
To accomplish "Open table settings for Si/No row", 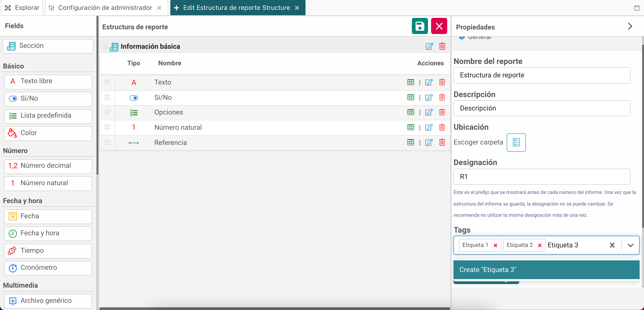I will pyautogui.click(x=411, y=98).
